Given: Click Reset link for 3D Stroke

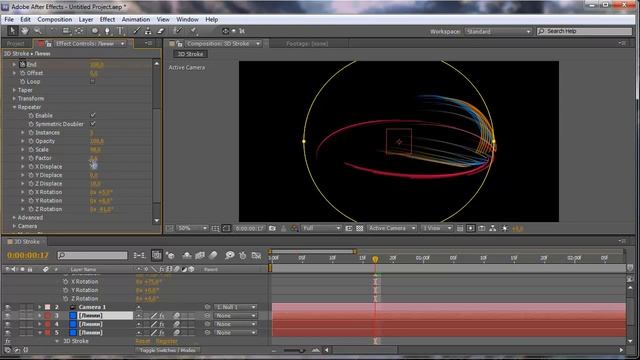Looking at the screenshot, I should coord(143,341).
